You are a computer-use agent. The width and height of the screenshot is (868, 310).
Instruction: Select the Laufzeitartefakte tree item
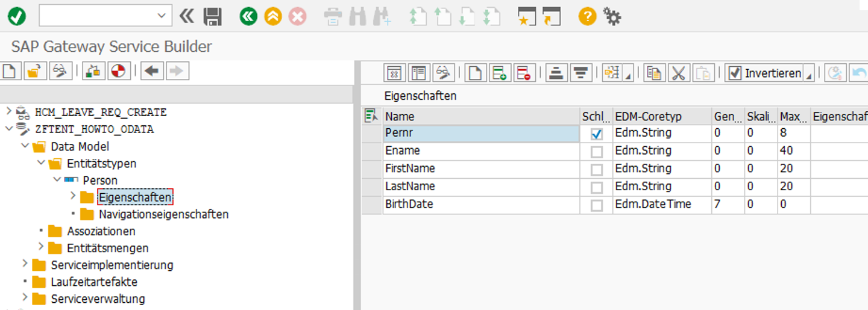(x=94, y=282)
